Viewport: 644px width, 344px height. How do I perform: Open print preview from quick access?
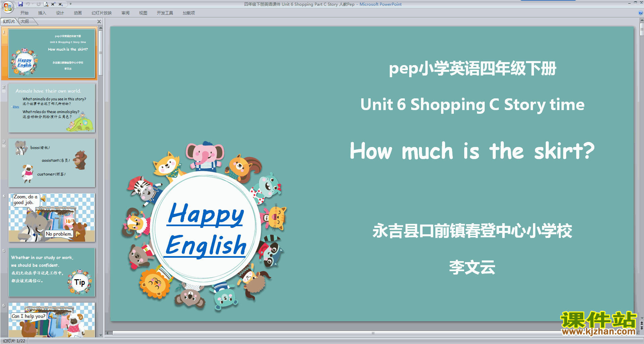tap(46, 4)
